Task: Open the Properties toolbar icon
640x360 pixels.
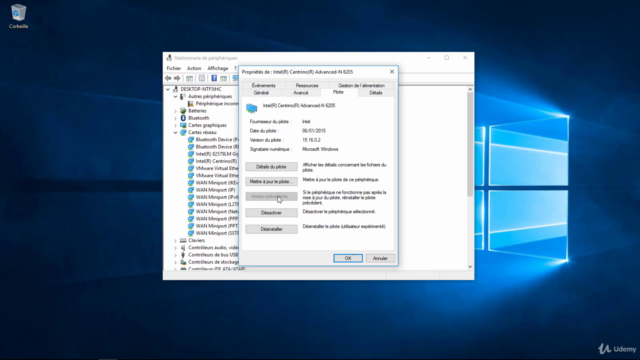Action: (x=202, y=78)
